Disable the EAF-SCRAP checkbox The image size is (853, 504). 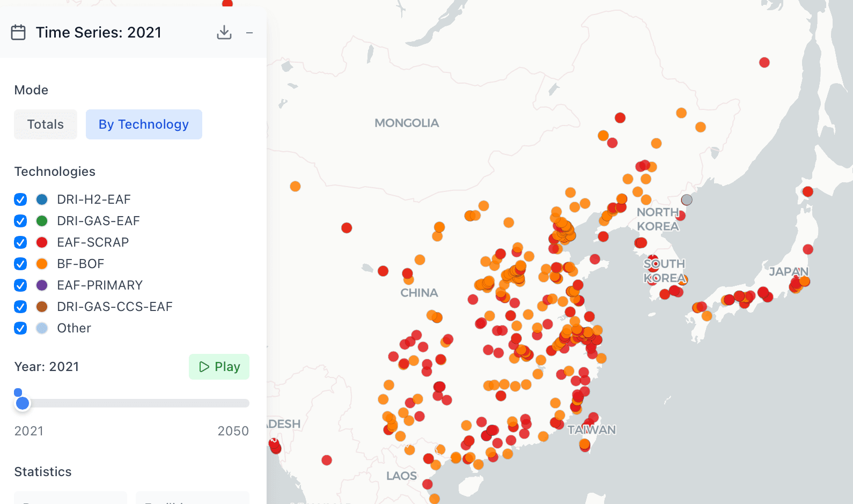(20, 242)
